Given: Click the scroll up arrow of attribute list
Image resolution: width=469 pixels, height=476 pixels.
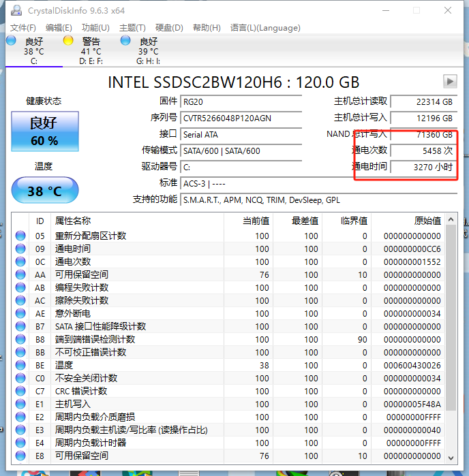Looking at the screenshot, I should coord(451,219).
